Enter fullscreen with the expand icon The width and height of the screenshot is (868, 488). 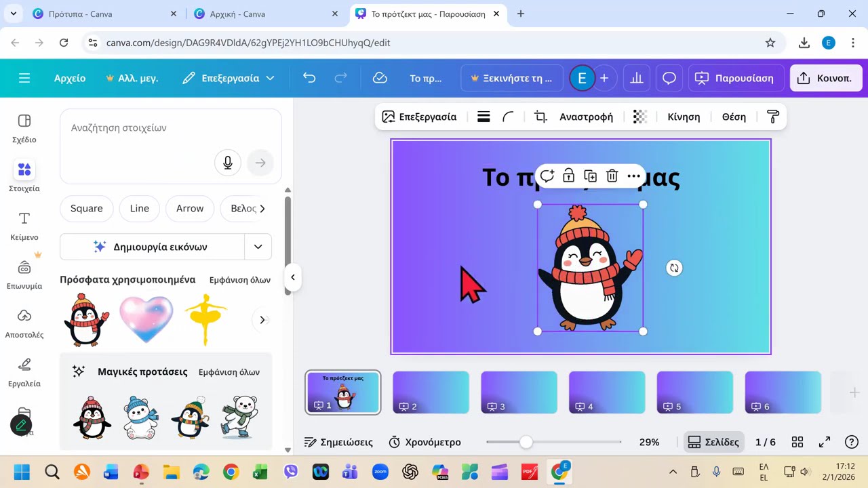pos(825,442)
